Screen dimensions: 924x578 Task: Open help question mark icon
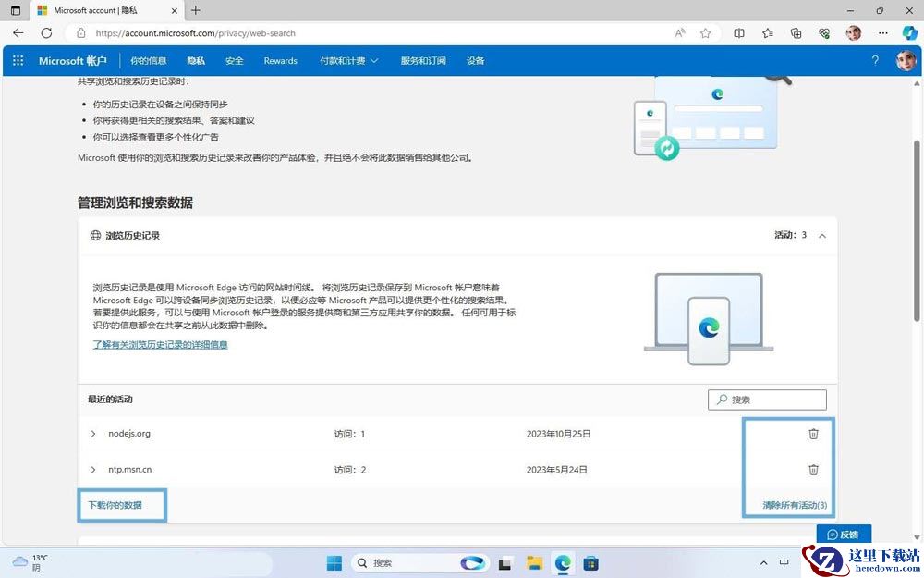tap(875, 60)
